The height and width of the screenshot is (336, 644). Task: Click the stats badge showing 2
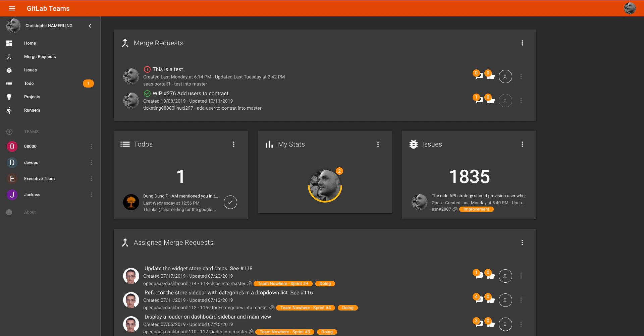[x=339, y=171]
